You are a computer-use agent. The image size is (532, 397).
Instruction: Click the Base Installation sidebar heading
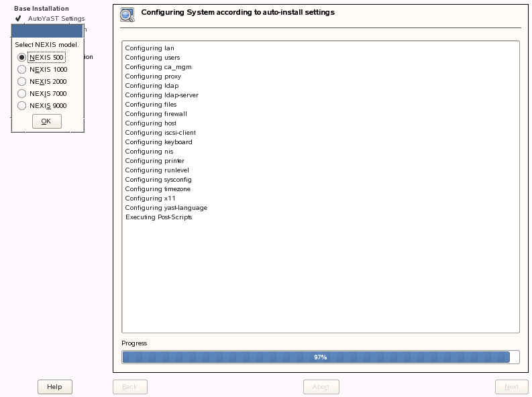click(x=42, y=9)
